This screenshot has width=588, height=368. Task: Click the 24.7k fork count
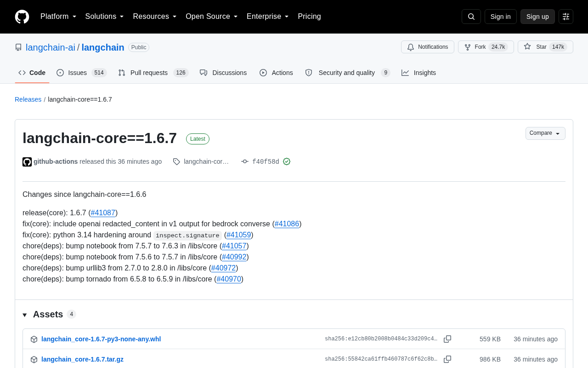(498, 47)
